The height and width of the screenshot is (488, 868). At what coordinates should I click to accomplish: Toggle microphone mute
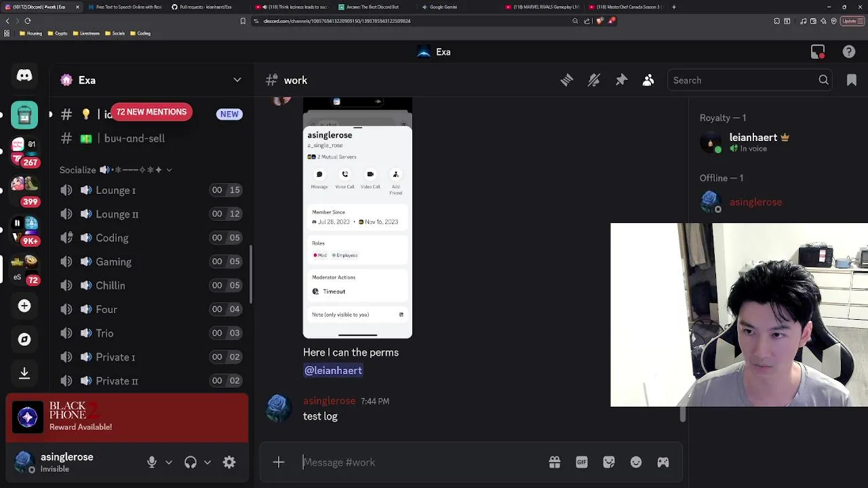point(152,462)
